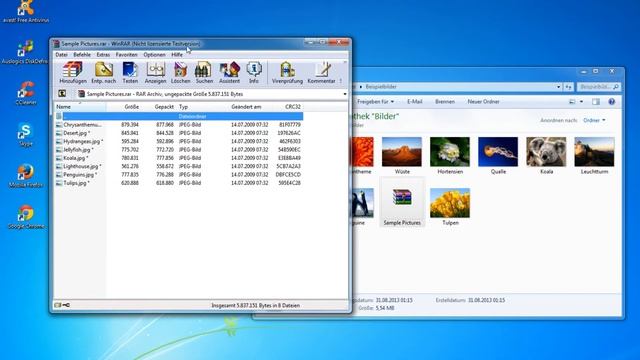Image resolution: width=640 pixels, height=360 pixels.
Task: Click the refresh arrows button in Explorer address bar
Action: coord(569,87)
